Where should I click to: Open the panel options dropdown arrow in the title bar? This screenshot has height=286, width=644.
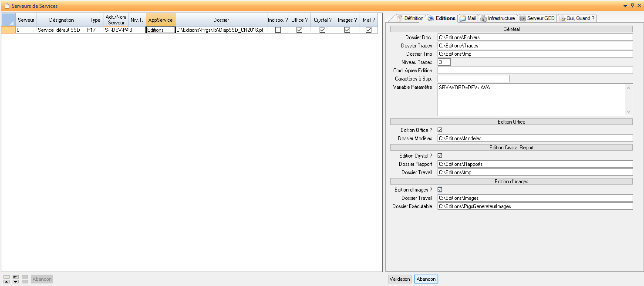(625, 6)
